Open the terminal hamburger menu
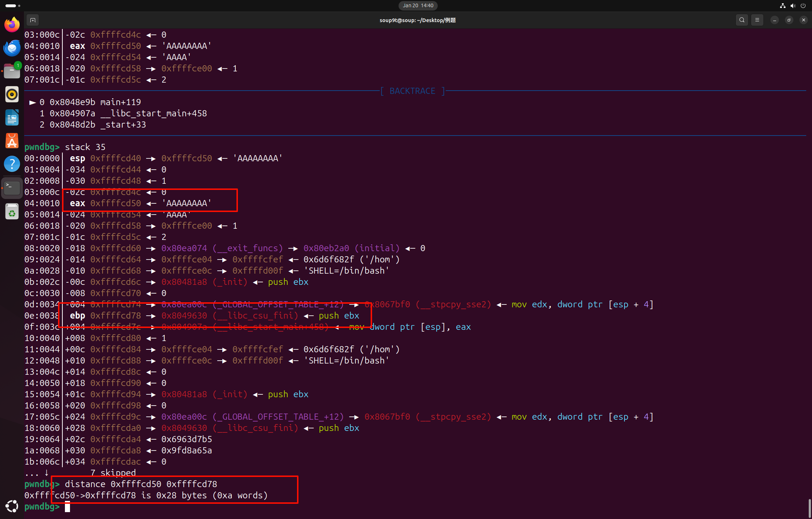Viewport: 812px width, 519px height. (757, 20)
